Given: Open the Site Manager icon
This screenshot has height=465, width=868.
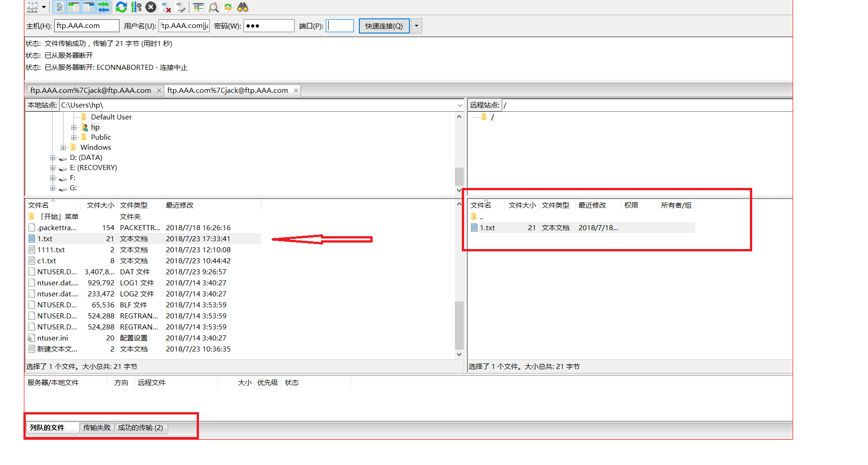Looking at the screenshot, I should point(33,7).
